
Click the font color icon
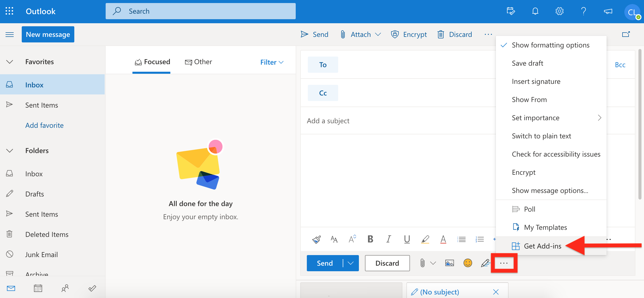[x=443, y=239]
